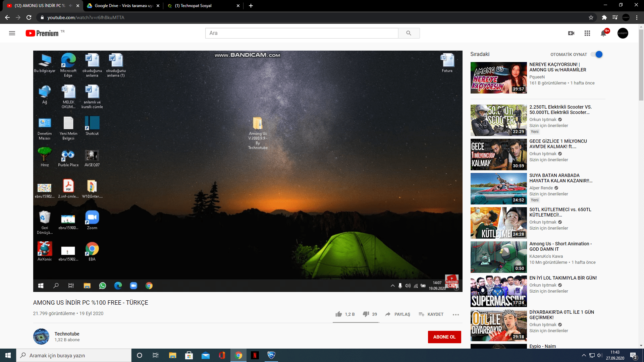644x362 pixels.
Task: Open YouTube hamburger guide menu
Action: pyautogui.click(x=12, y=33)
